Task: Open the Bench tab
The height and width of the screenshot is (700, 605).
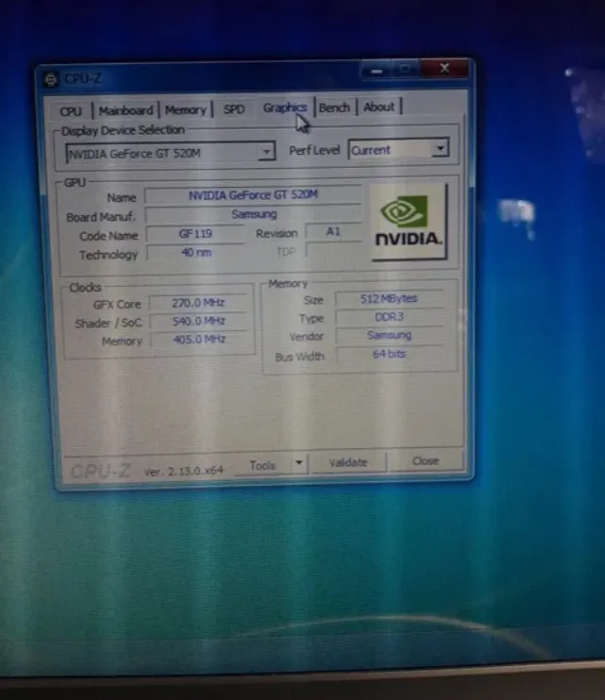Action: tap(334, 108)
